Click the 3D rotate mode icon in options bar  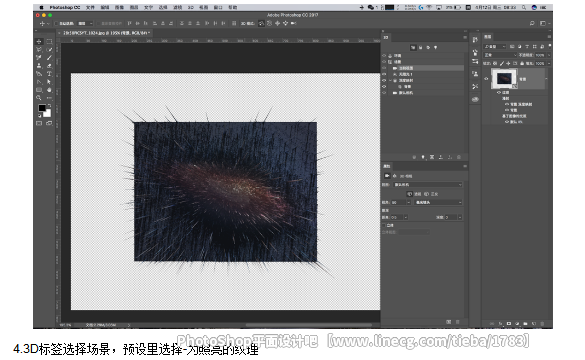pyautogui.click(x=261, y=23)
